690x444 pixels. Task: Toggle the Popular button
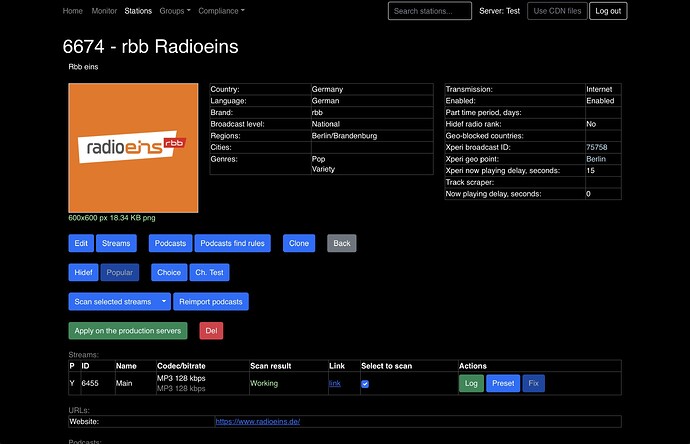(x=120, y=272)
